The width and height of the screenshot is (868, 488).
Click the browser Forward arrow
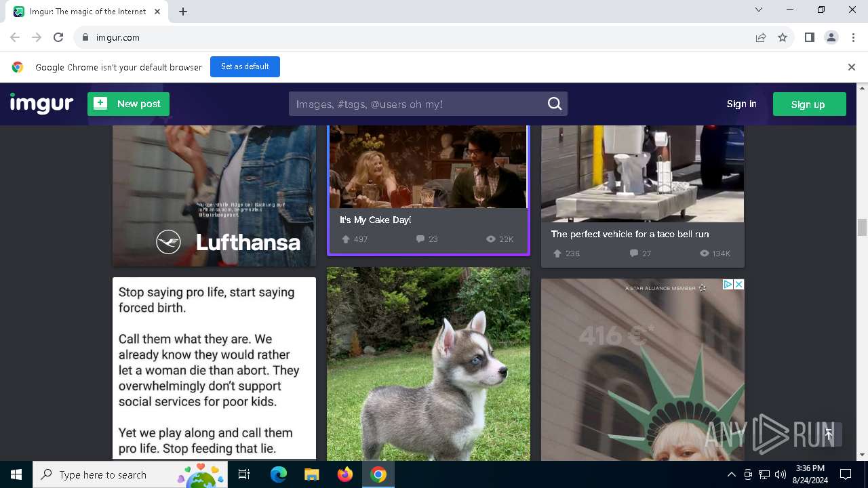[37, 38]
